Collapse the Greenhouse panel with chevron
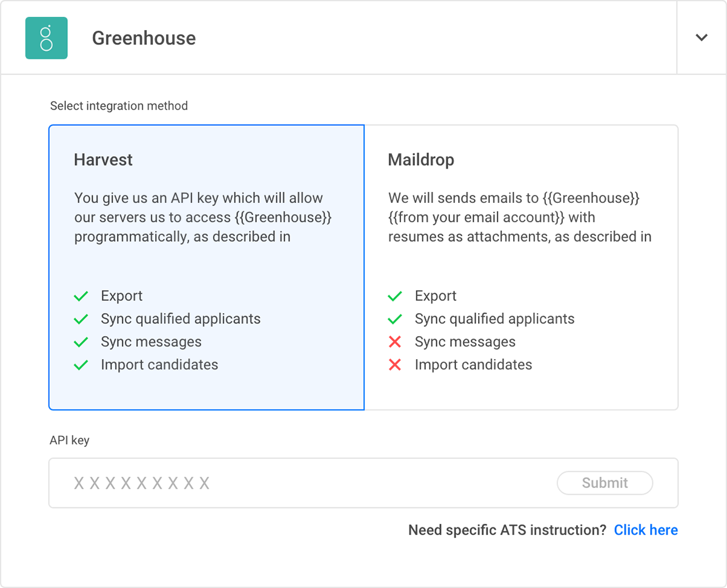Screen dimensions: 727x588 702,38
